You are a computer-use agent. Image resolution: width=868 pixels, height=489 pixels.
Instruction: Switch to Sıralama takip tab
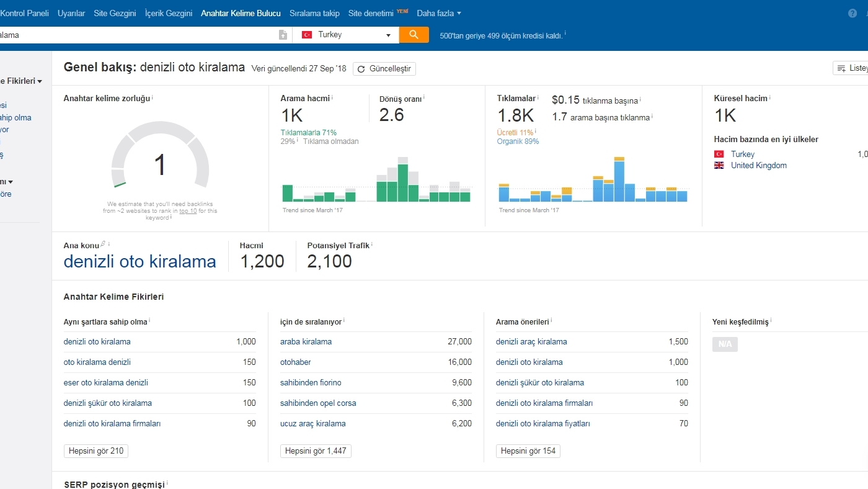[314, 13]
